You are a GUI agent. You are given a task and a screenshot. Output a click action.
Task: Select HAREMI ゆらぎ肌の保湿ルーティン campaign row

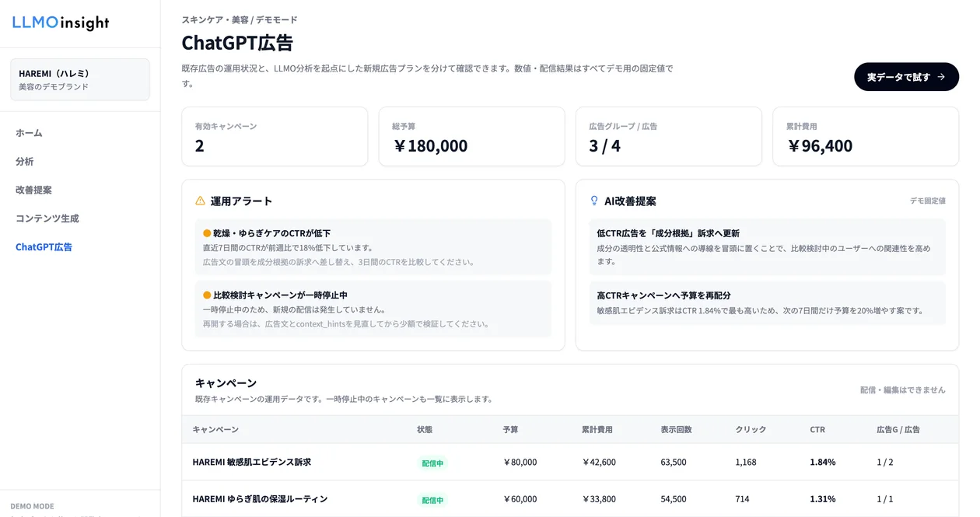[x=570, y=499]
